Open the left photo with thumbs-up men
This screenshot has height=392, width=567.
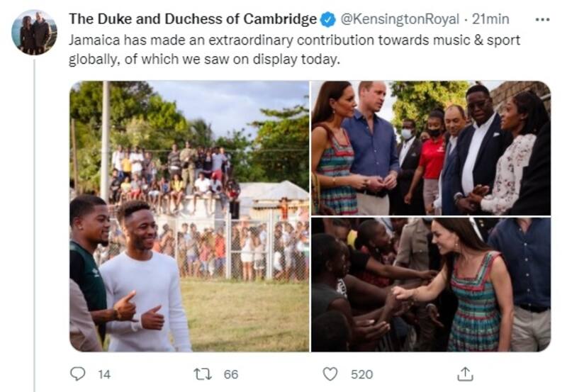pos(189,215)
